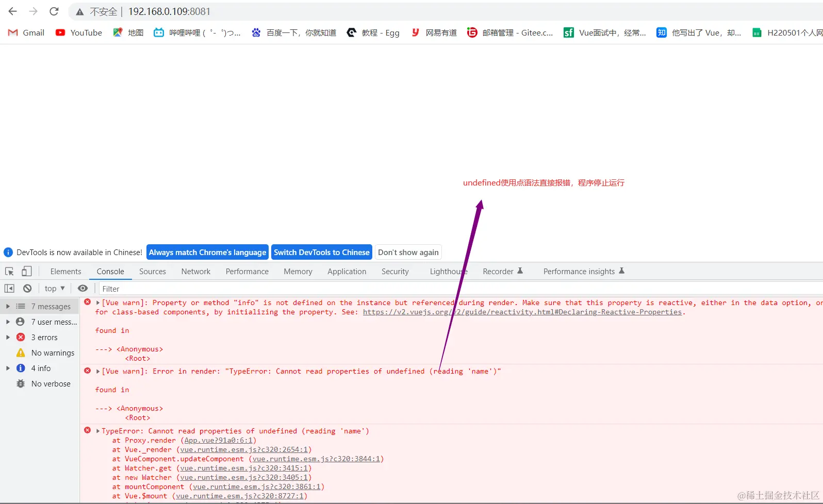Switch to the Performance insights tab
The width and height of the screenshot is (823, 504).
click(584, 272)
